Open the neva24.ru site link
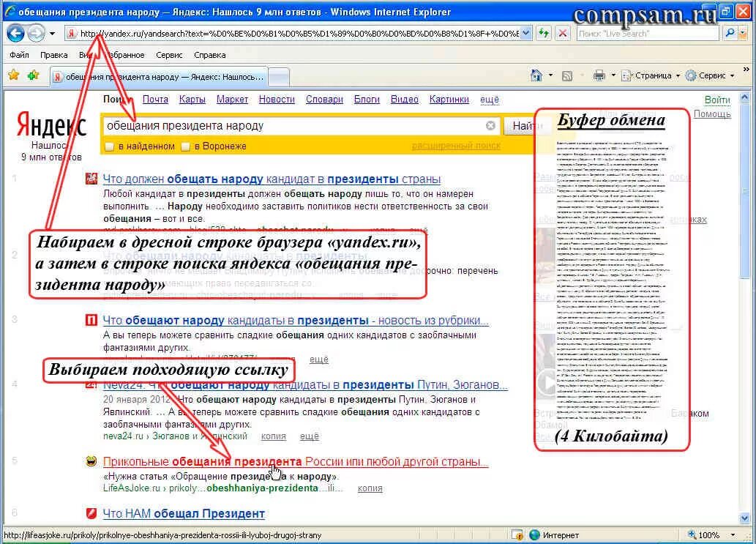Image resolution: width=756 pixels, height=544 pixels. pos(124,436)
